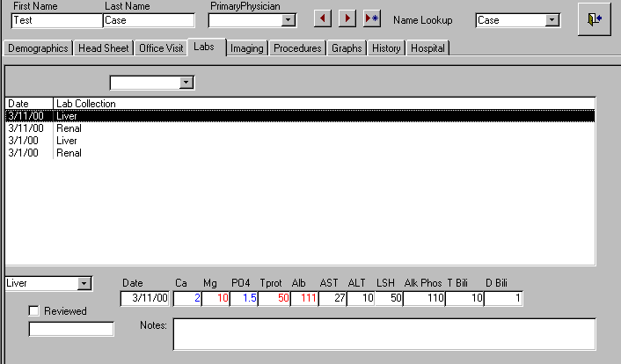Click the Alk Phos value field
This screenshot has height=364, width=621.
pos(424,299)
